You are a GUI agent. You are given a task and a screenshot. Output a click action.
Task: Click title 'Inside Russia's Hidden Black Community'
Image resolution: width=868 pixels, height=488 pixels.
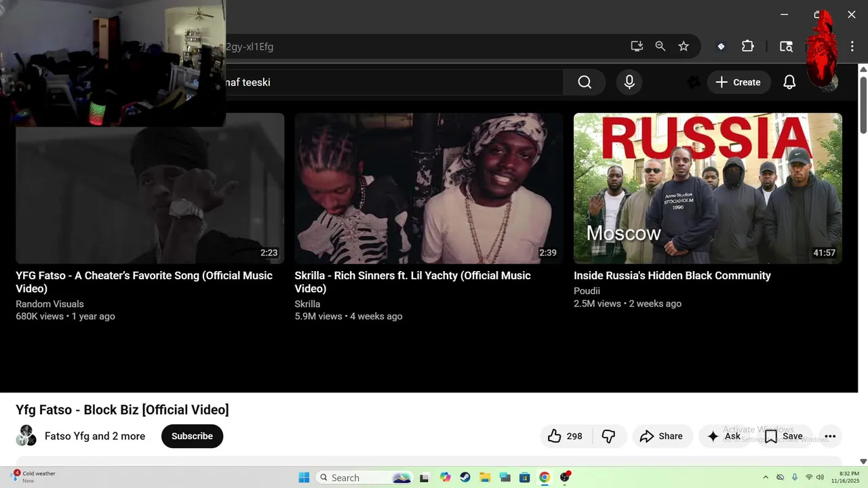(x=672, y=275)
